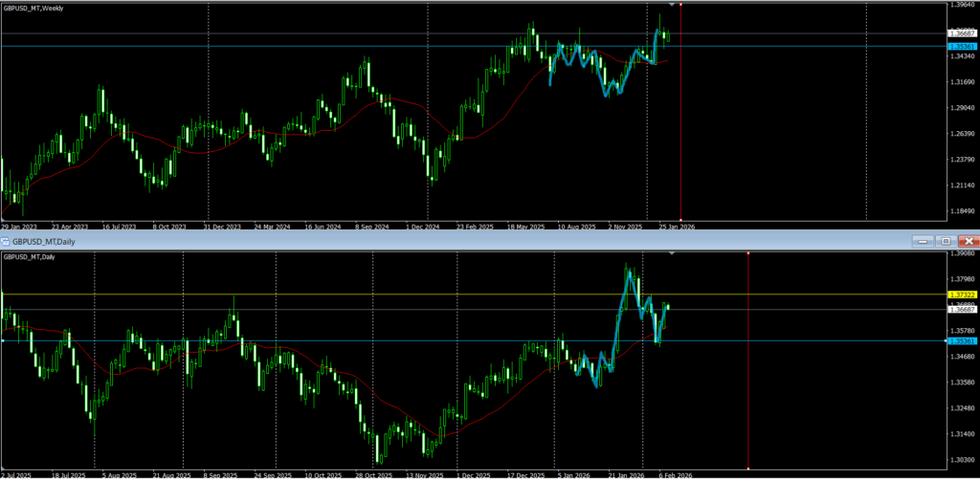980x479 pixels.
Task: Click the 1.39640 level on the Weekly price scale
Action: click(x=961, y=5)
